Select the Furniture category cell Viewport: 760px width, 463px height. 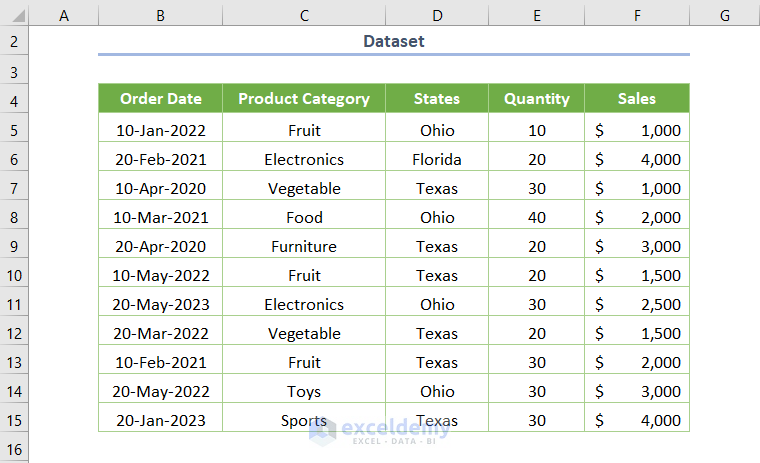(304, 246)
